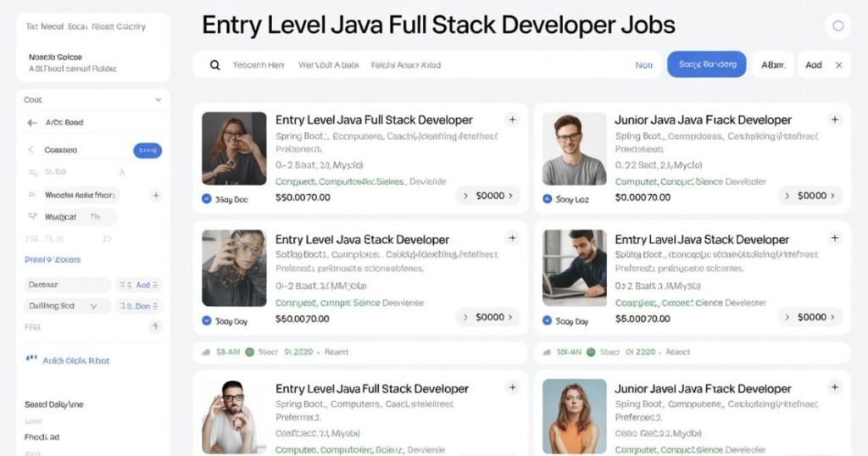
Task: Click the blue badge icon beside 3oay Loz
Action: (547, 198)
